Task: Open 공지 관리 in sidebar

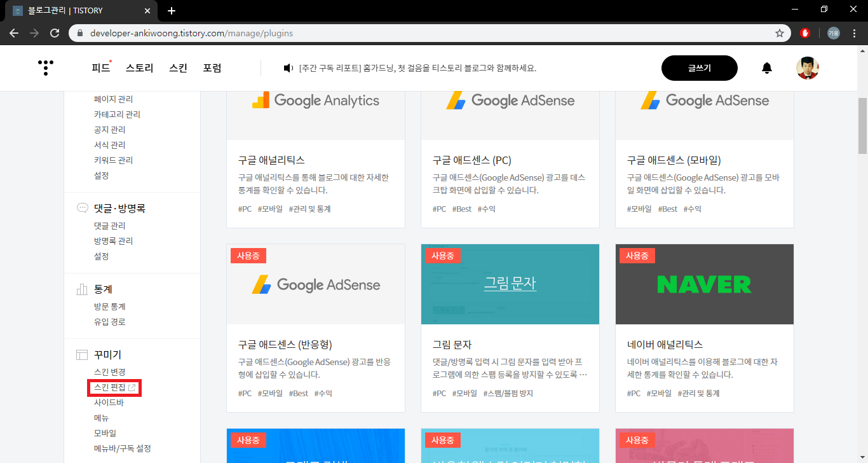Action: [x=109, y=130]
